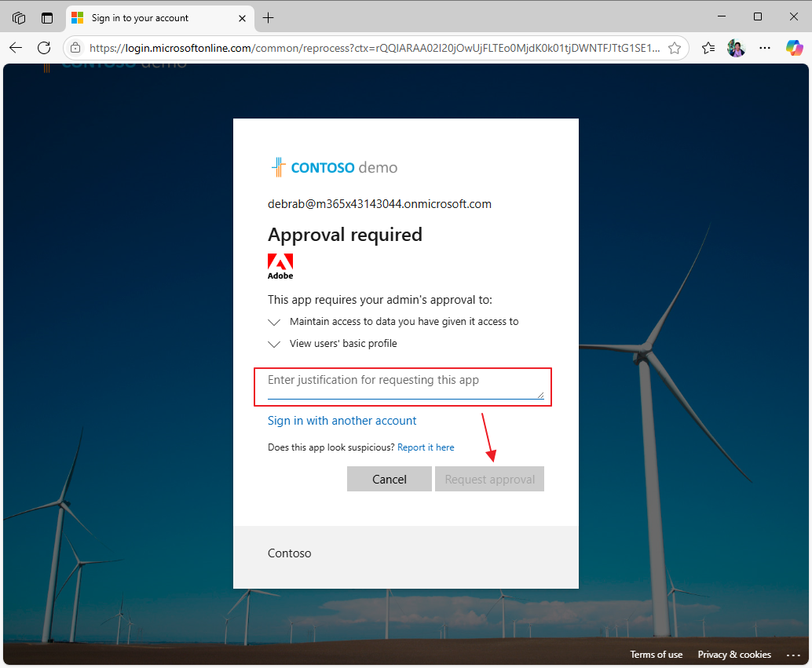This screenshot has width=812, height=668.
Task: Click the Contoso footer text
Action: [x=290, y=553]
